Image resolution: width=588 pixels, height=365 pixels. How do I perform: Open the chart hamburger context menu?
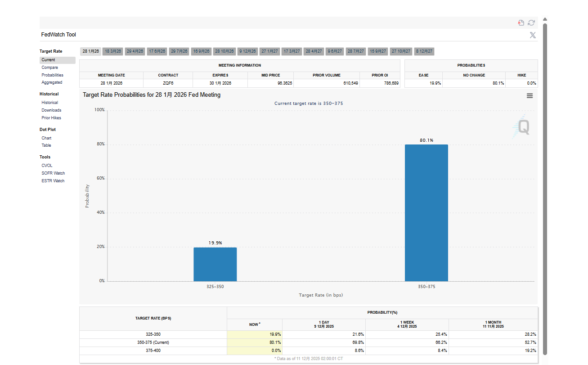tap(530, 95)
